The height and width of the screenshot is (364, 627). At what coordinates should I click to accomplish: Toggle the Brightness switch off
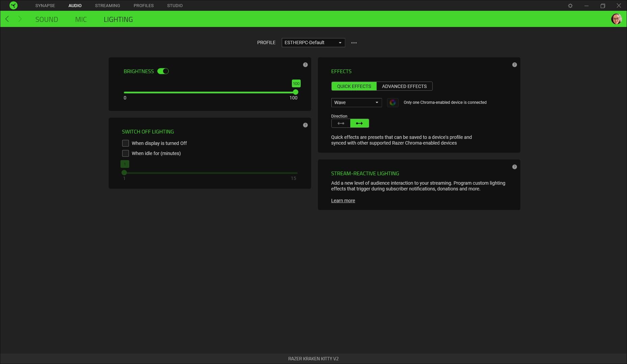[x=163, y=71]
